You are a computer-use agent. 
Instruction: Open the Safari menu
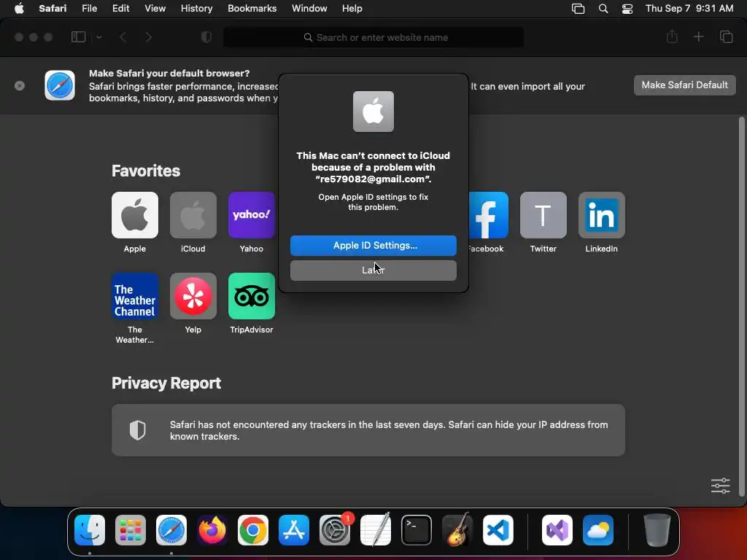(x=53, y=9)
